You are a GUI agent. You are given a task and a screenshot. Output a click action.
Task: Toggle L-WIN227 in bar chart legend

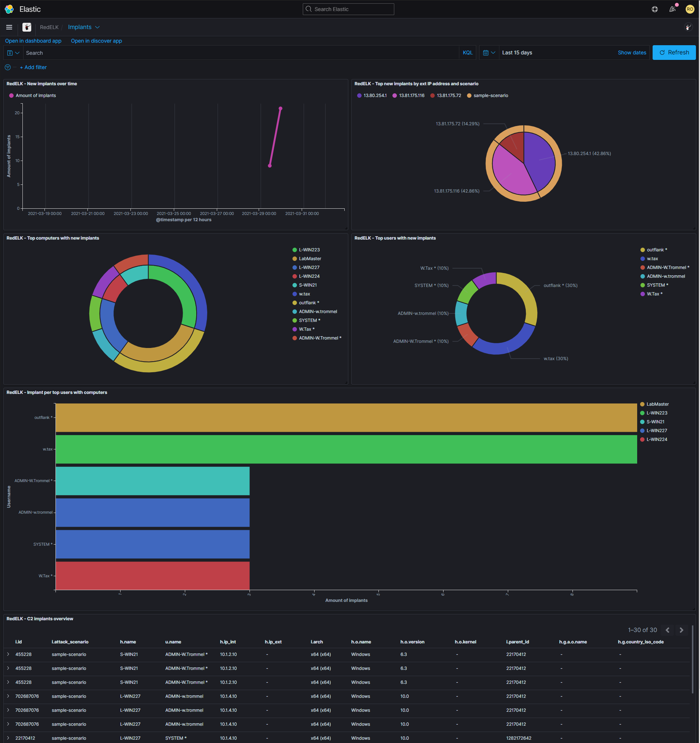(654, 431)
